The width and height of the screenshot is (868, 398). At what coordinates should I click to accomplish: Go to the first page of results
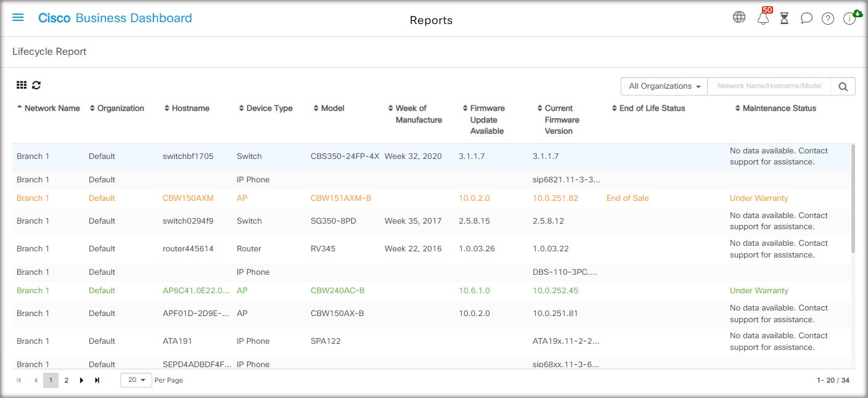pos(19,380)
